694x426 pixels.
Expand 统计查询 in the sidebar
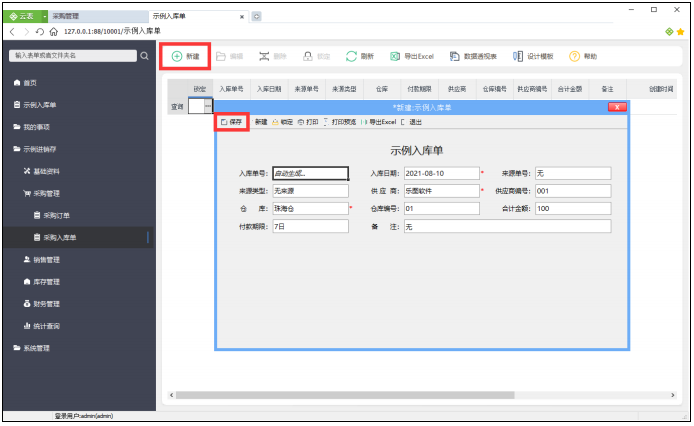point(42,326)
